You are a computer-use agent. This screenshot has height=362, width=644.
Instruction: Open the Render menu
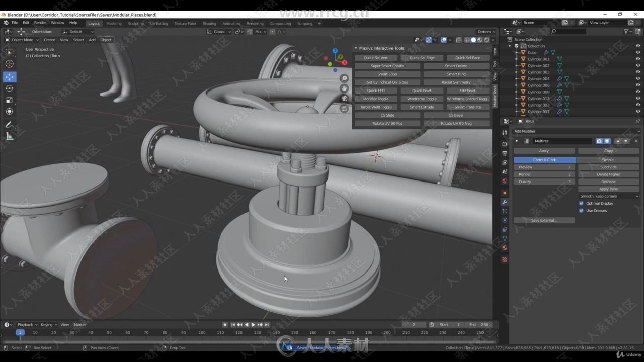click(x=40, y=23)
